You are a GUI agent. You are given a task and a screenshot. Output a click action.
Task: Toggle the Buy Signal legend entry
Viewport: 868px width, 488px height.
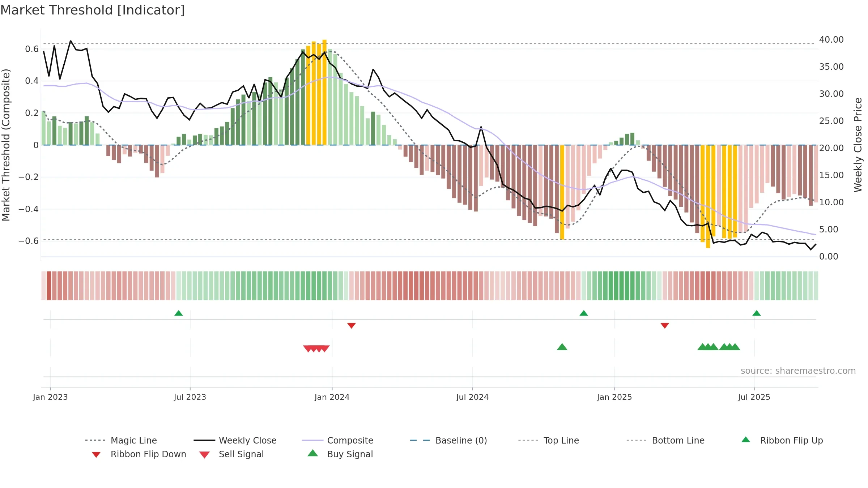[x=340, y=454]
